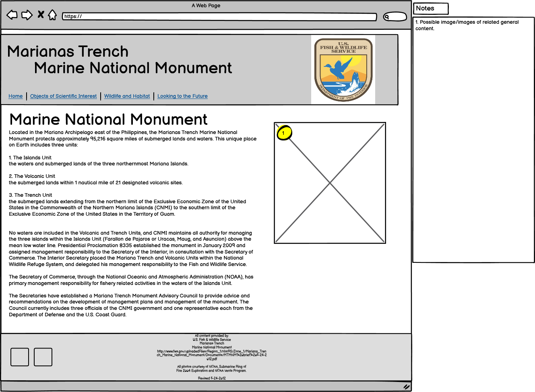Select the note about possible related images
Viewport: 535px width, 392px height.
[x=466, y=25]
